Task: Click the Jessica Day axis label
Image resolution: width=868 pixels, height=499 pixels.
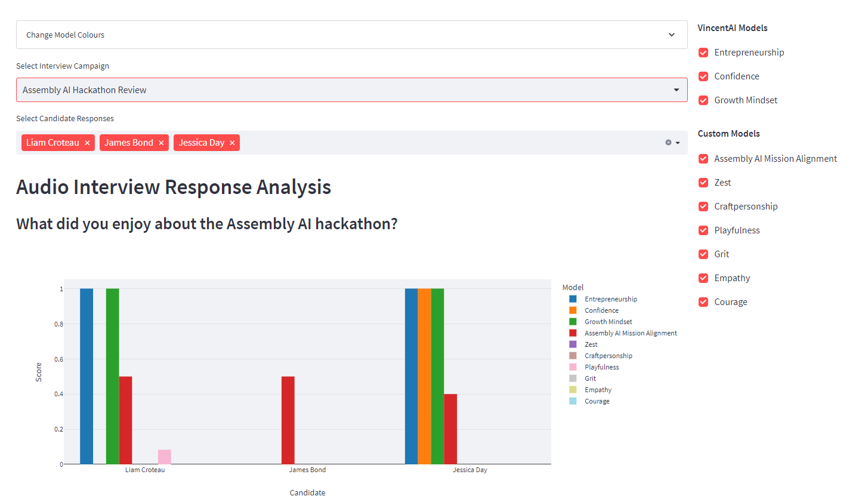Action: [x=470, y=470]
